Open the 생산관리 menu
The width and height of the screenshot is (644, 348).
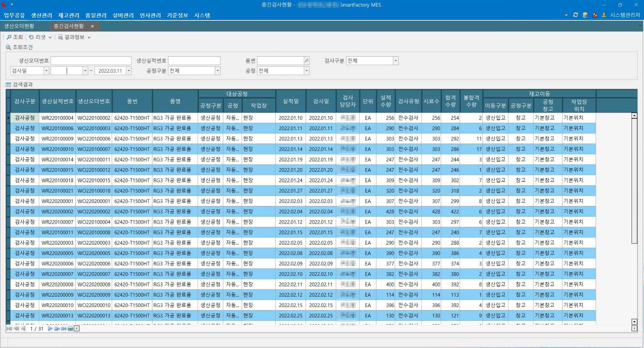[41, 15]
